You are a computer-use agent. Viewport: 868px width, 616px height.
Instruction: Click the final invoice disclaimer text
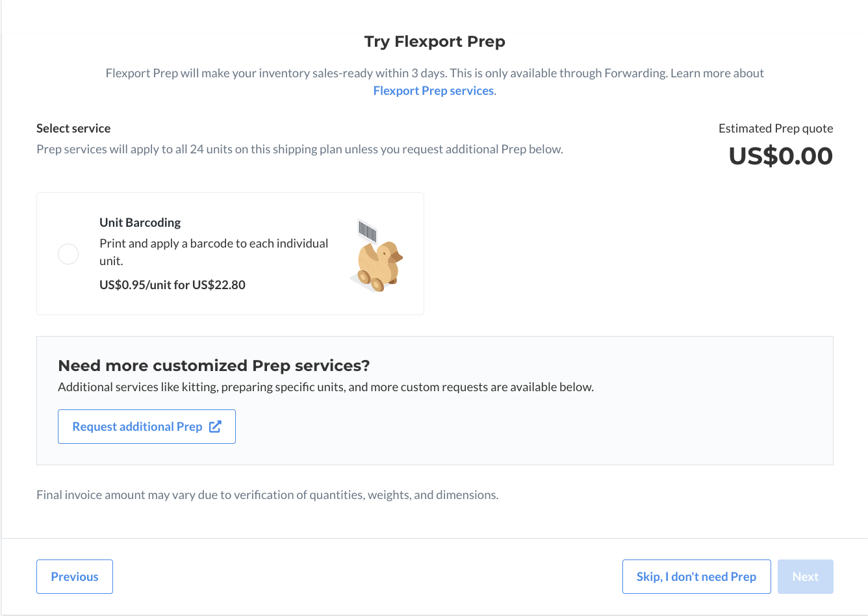(268, 494)
